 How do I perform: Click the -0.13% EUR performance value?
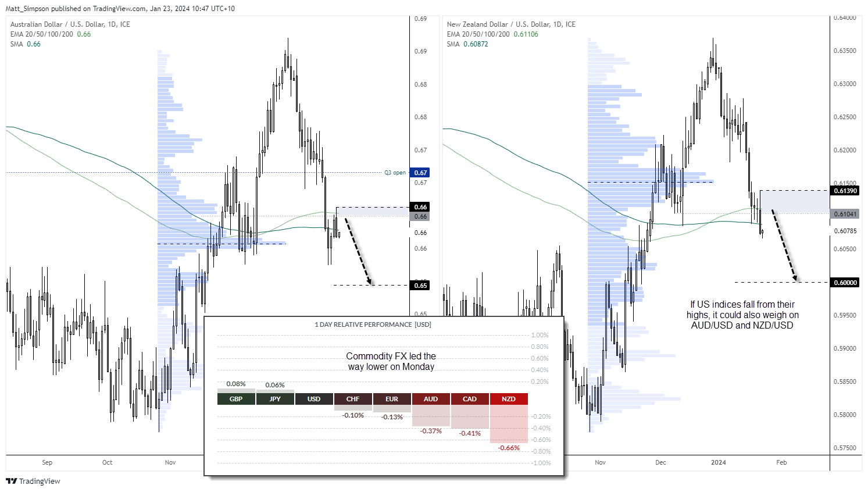click(392, 417)
